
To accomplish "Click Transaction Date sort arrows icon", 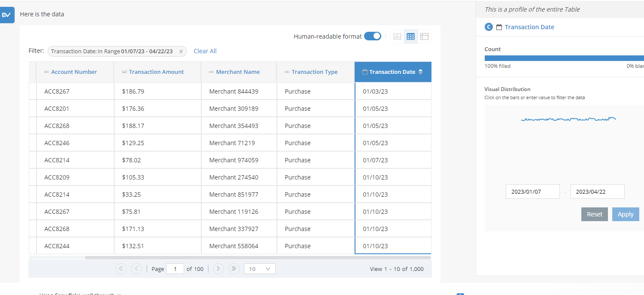I will coord(420,72).
